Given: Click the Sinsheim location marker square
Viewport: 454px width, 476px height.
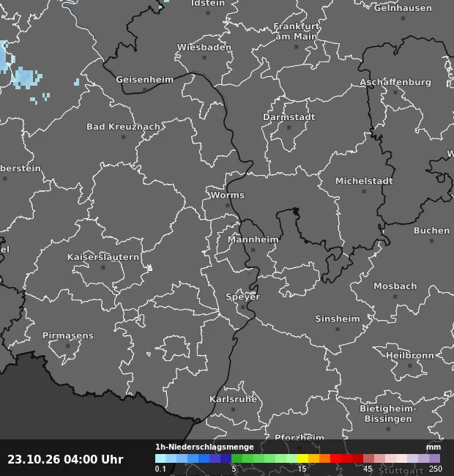Looking at the screenshot, I should tap(338, 329).
